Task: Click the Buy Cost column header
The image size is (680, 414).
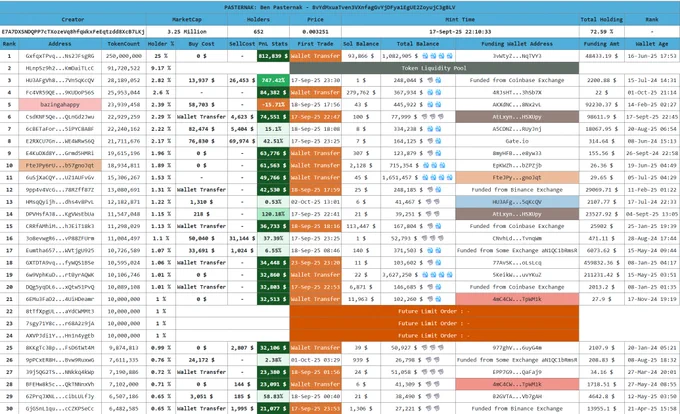Action: (x=201, y=44)
